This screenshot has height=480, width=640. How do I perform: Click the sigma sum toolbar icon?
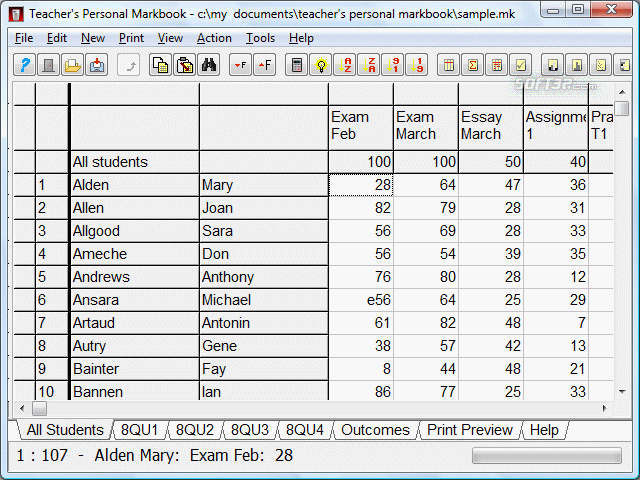473,65
